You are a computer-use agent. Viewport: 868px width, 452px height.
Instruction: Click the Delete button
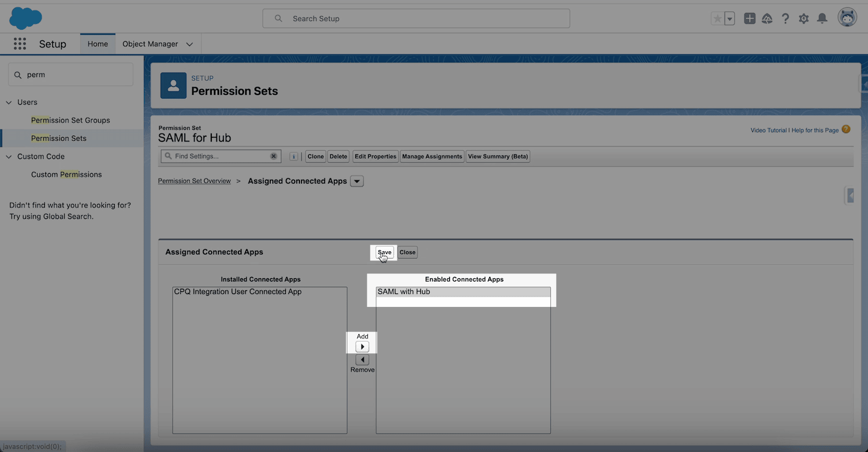(339, 157)
